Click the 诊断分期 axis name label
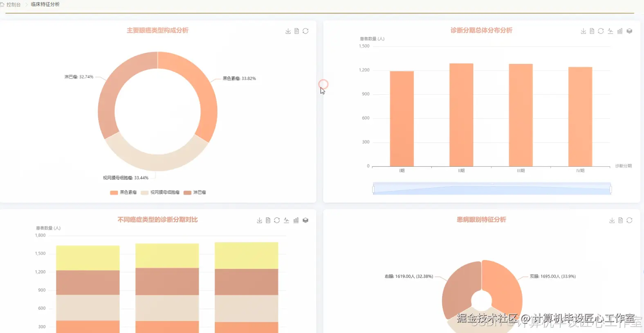The width and height of the screenshot is (644, 333). (x=624, y=166)
